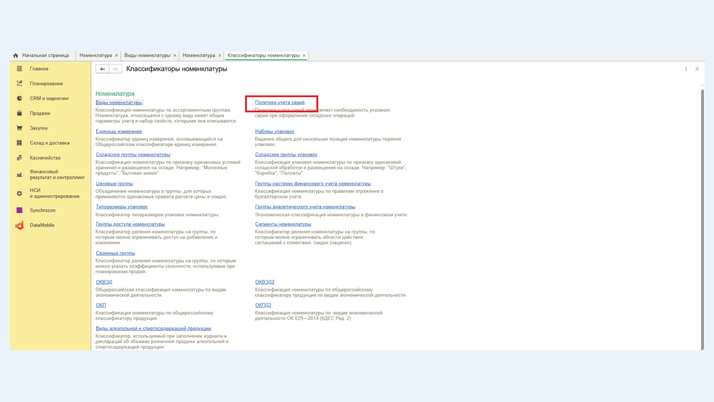Viewport: 714px width, 402px height.
Task: Open the Единицы измерения link
Action: (x=118, y=131)
